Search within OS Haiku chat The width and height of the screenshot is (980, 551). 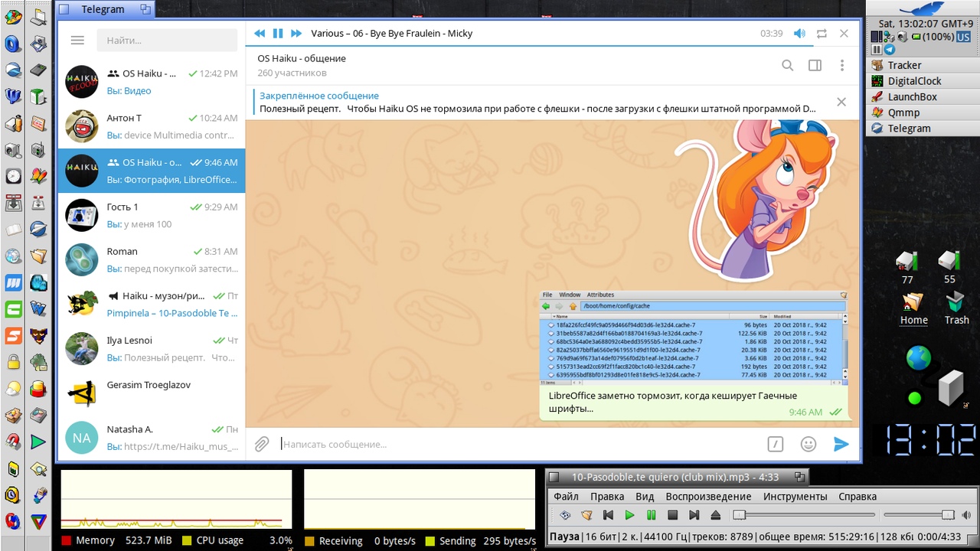(787, 66)
